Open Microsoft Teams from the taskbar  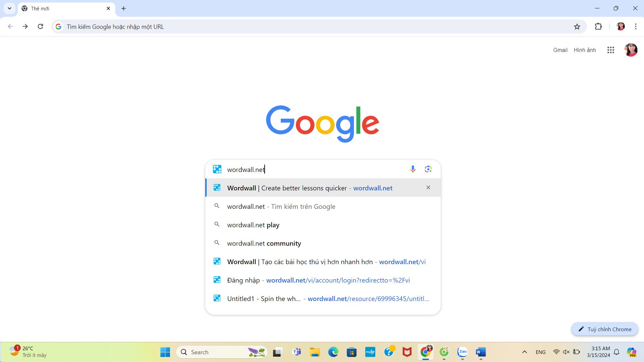[x=297, y=352]
